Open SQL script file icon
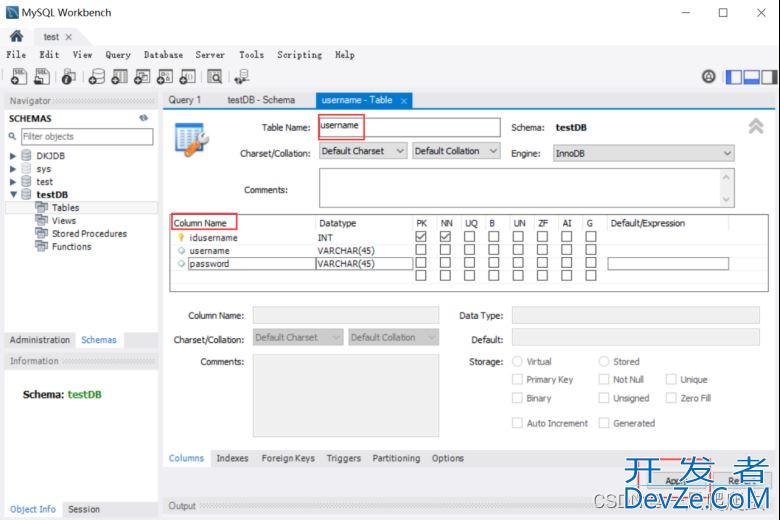Screen dimensions: 780x520 pyautogui.click(x=42, y=77)
